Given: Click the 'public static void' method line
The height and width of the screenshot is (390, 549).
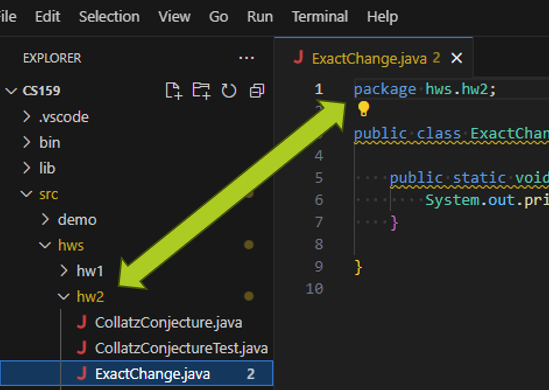Looking at the screenshot, I should (469, 178).
